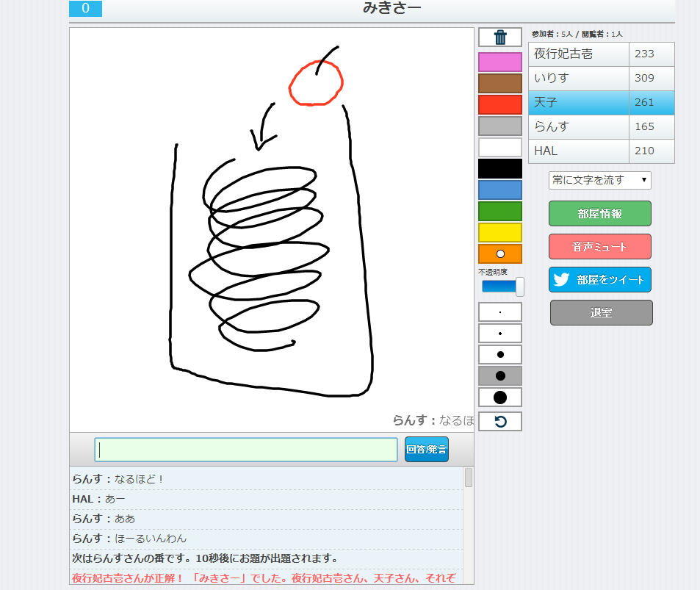Pick the pink color swatch
Image resolution: width=700 pixels, height=590 pixels.
[500, 62]
